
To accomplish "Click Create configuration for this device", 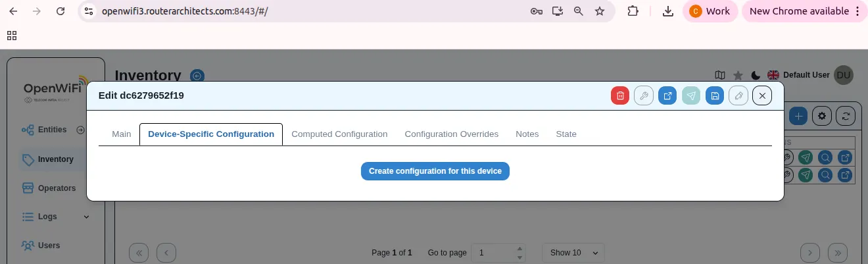I will [x=435, y=171].
